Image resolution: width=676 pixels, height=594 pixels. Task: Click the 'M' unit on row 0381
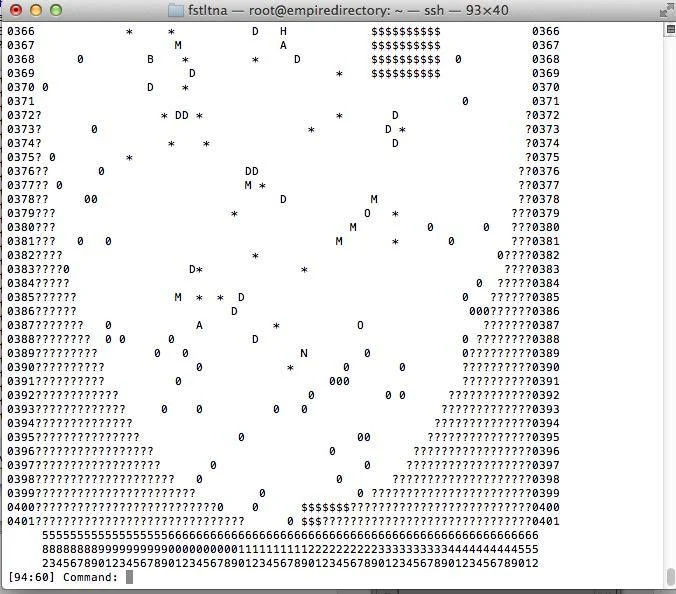click(339, 241)
